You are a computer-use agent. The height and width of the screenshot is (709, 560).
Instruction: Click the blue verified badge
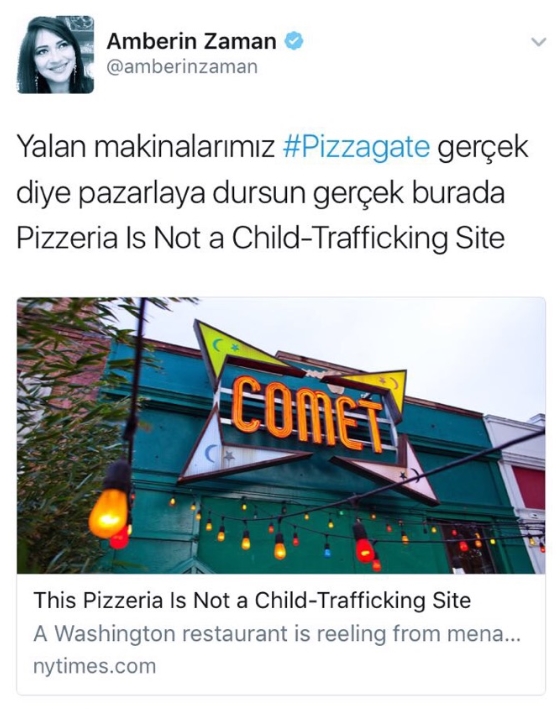294,42
